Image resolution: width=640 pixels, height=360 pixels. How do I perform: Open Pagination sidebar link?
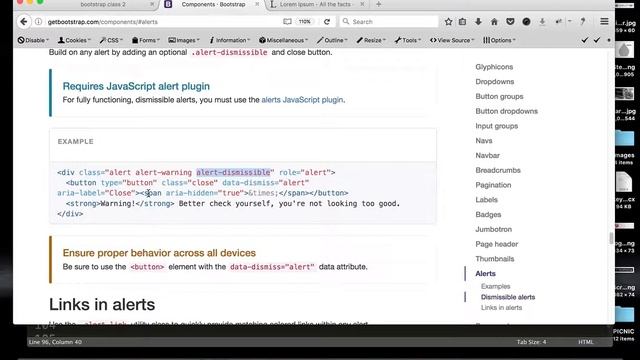point(493,185)
